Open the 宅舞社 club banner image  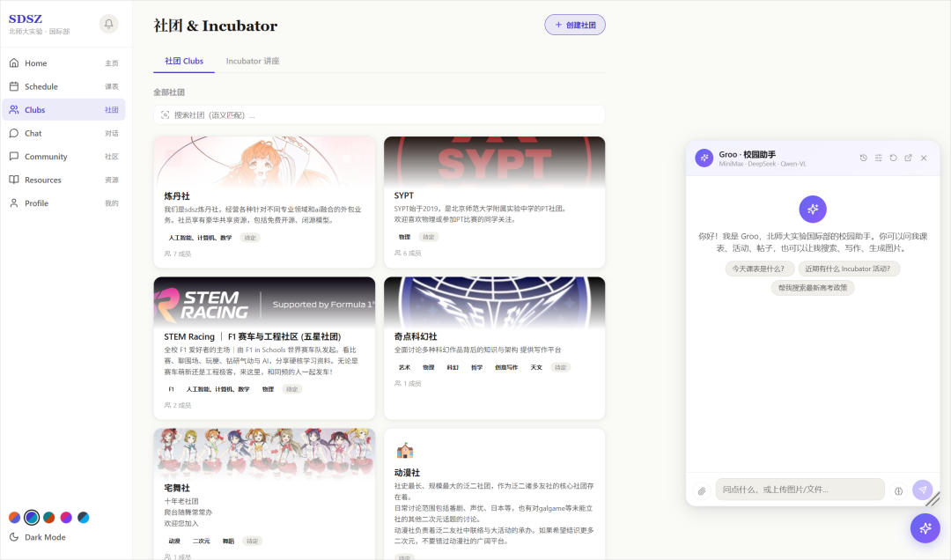point(264,453)
